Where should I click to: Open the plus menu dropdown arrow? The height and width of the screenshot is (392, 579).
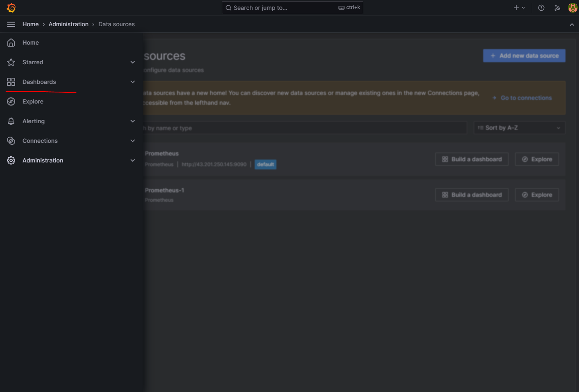pyautogui.click(x=523, y=8)
